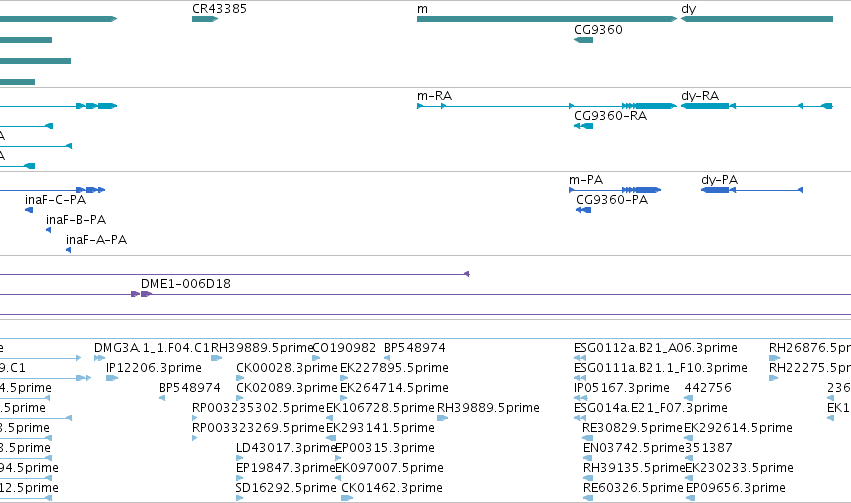Click EST CK02089.3prime
Viewport: 851px width, 503px height.
pyautogui.click(x=287, y=388)
